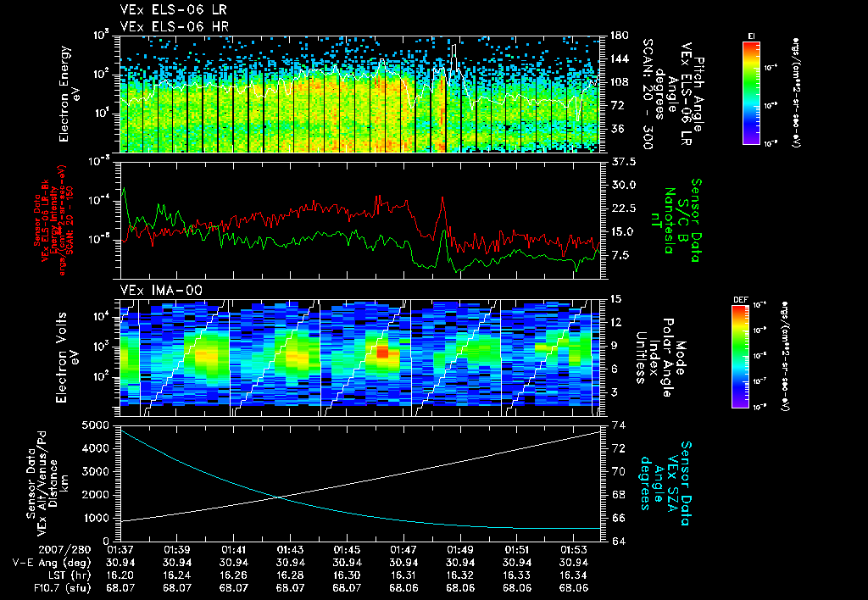
Task: Click the DEF color scale bar
Action: 741,357
